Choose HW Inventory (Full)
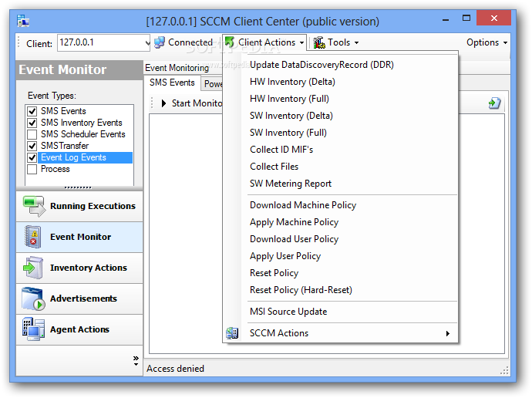The image size is (532, 398). point(289,99)
